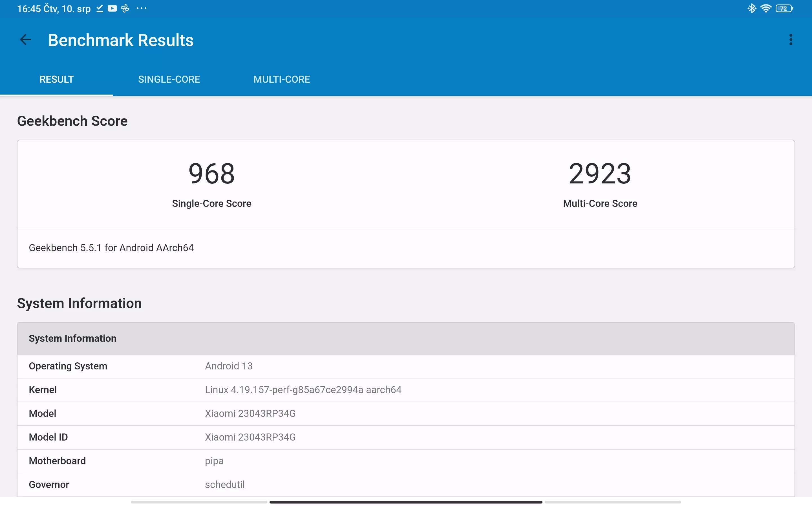
Task: Tap the Single-Core score value 968
Action: click(x=212, y=173)
